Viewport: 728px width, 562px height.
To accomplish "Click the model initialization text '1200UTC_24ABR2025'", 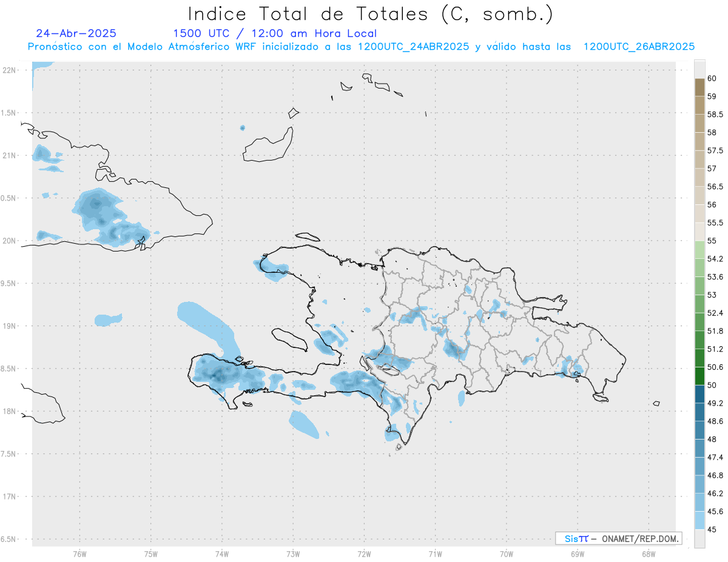I will [x=414, y=47].
